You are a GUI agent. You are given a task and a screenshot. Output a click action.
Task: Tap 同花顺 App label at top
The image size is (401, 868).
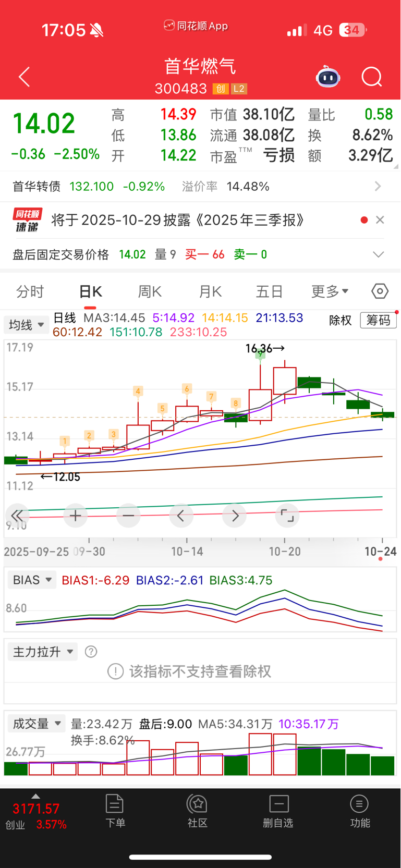pyautogui.click(x=196, y=26)
